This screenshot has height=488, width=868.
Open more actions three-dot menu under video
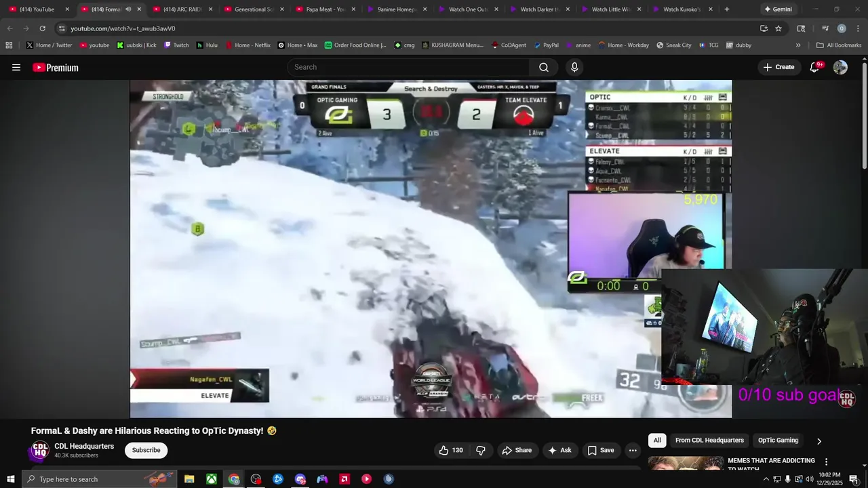point(633,450)
